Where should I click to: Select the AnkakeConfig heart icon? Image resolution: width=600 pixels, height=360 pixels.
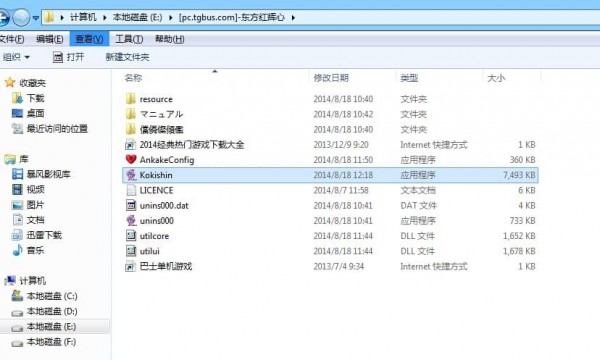[x=130, y=160]
